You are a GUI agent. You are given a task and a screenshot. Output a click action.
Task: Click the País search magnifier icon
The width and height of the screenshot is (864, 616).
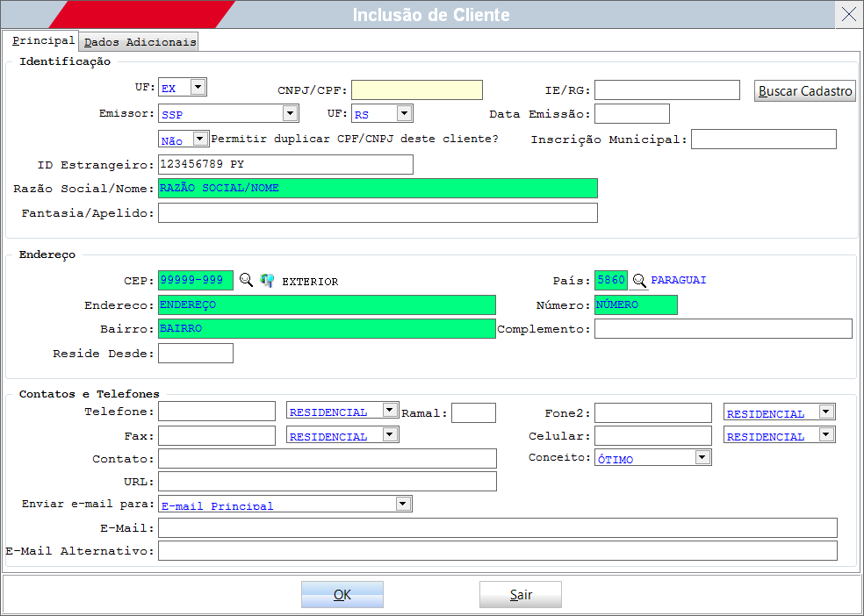pos(639,281)
